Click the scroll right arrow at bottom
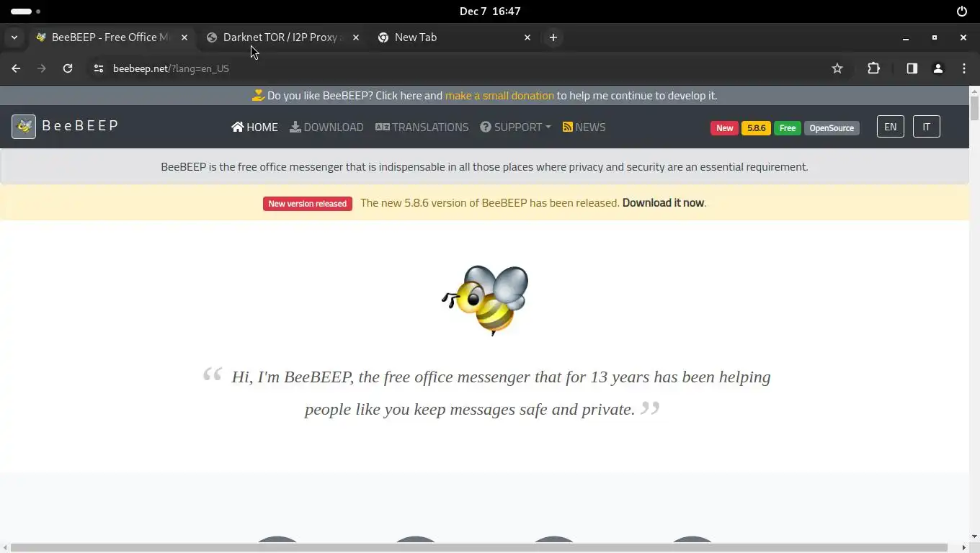The image size is (980, 553). pos(964,547)
